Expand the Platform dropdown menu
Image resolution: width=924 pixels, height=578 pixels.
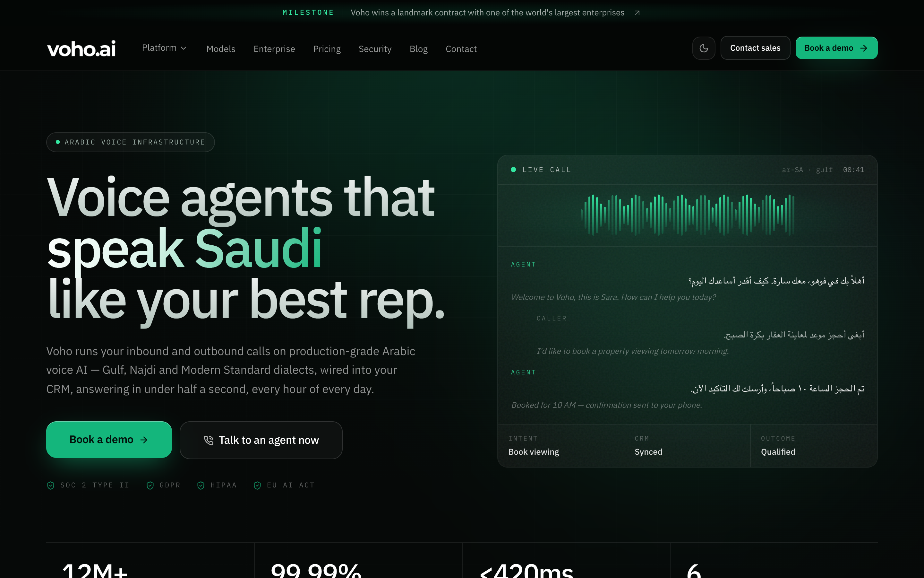pyautogui.click(x=164, y=48)
